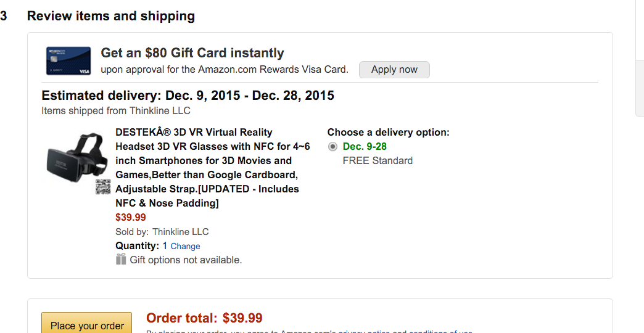The width and height of the screenshot is (644, 333).
Task: Click the gift box icon
Action: pos(121,259)
